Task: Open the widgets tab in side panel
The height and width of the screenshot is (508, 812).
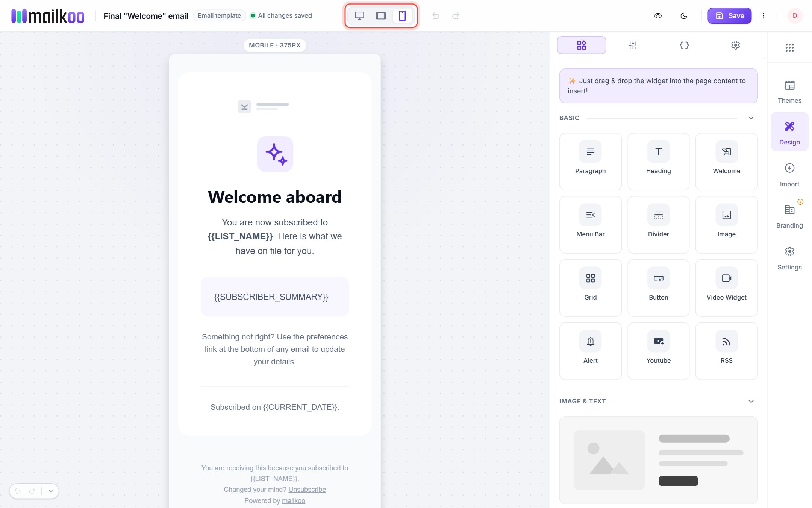Action: tap(582, 45)
